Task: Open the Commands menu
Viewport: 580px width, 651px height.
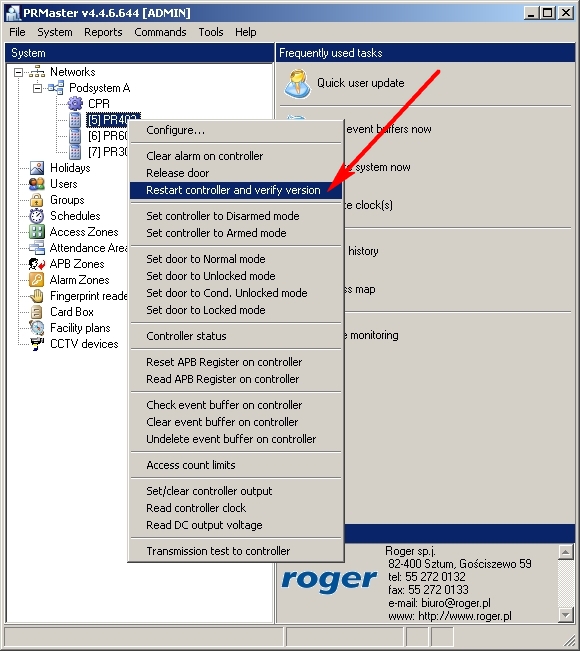Action: [160, 32]
